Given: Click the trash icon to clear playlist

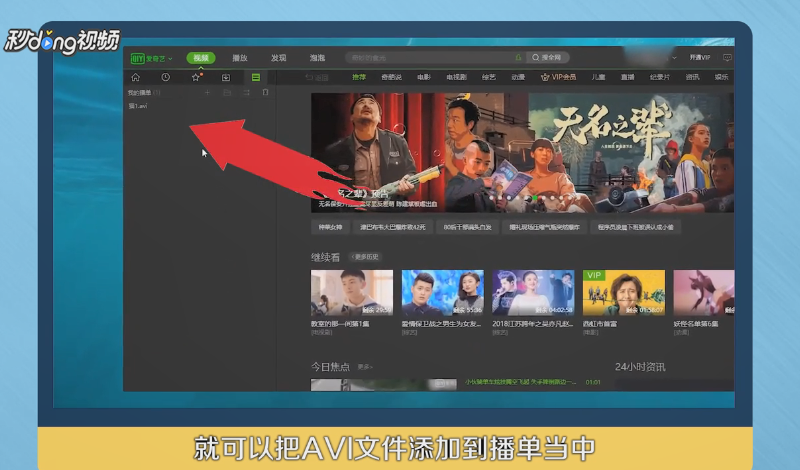Looking at the screenshot, I should click(265, 92).
